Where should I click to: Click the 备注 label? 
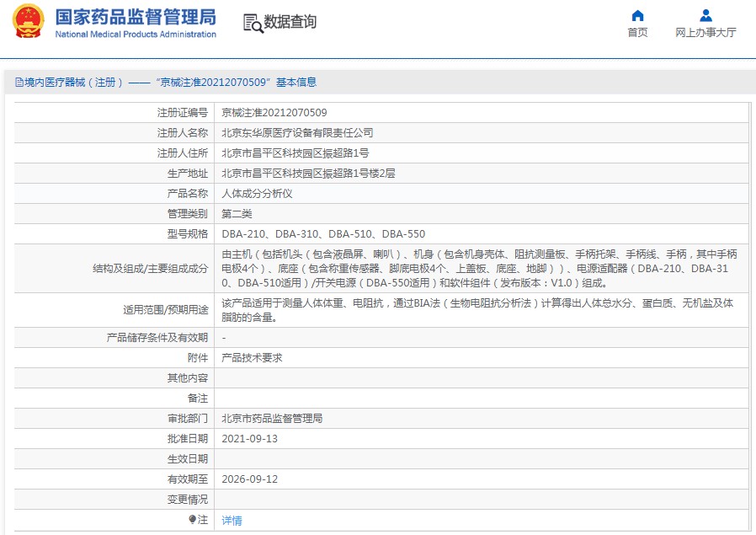(x=198, y=399)
